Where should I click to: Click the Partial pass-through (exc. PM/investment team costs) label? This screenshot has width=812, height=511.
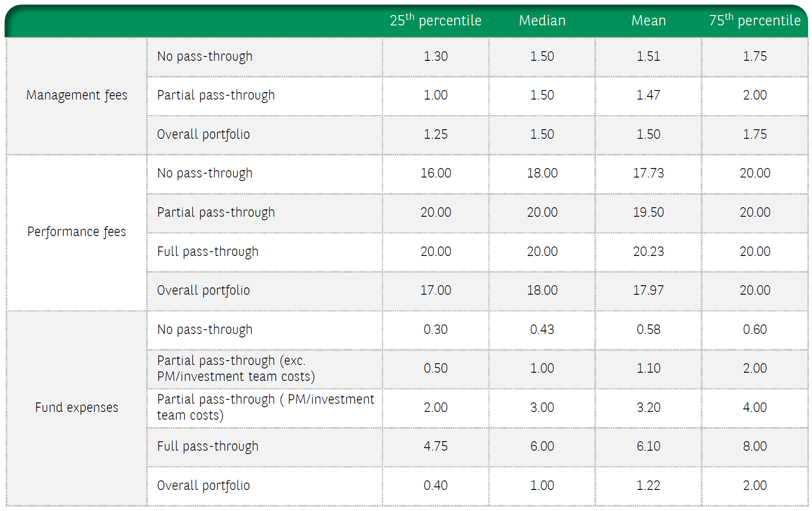pos(236,368)
